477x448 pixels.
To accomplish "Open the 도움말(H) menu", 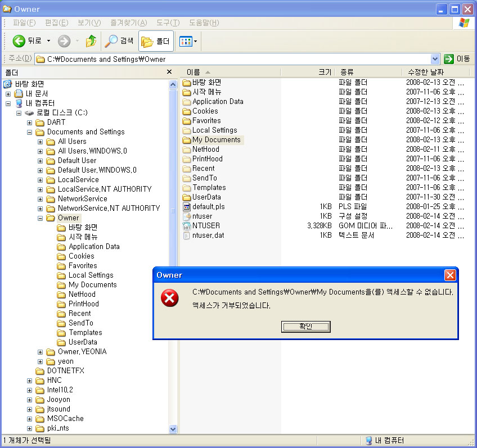I will [x=204, y=23].
